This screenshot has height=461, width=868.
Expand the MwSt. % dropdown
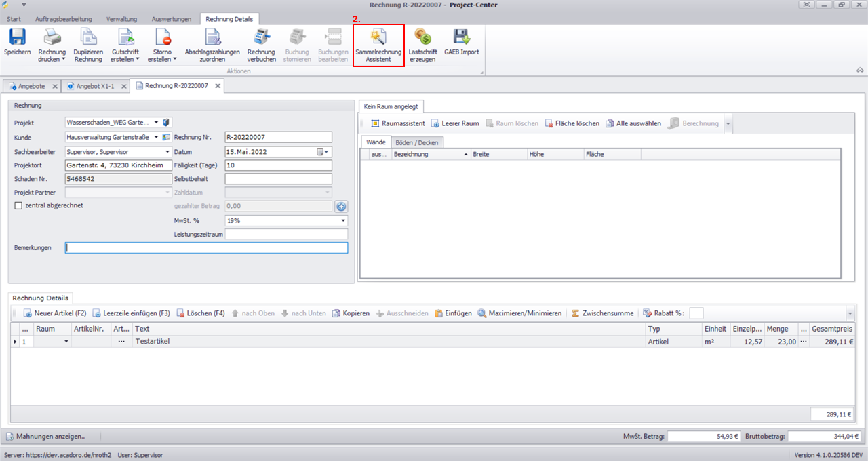pyautogui.click(x=343, y=220)
